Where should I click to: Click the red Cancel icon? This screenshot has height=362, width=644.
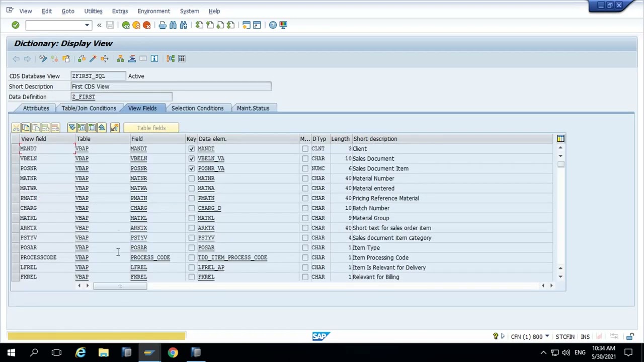pyautogui.click(x=147, y=25)
